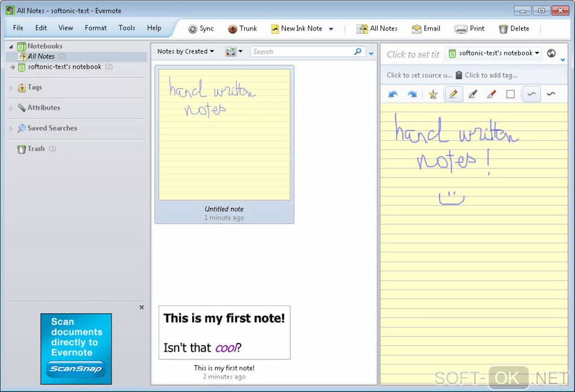575x392 pixels.
Task: Redo the ink stroke
Action: tap(412, 94)
